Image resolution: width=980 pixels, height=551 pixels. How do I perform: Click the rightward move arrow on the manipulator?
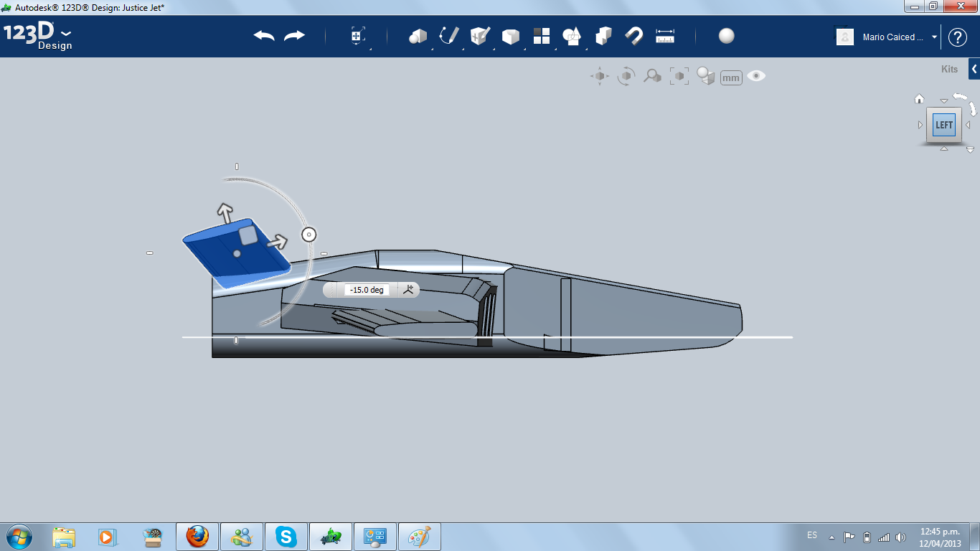pos(277,242)
